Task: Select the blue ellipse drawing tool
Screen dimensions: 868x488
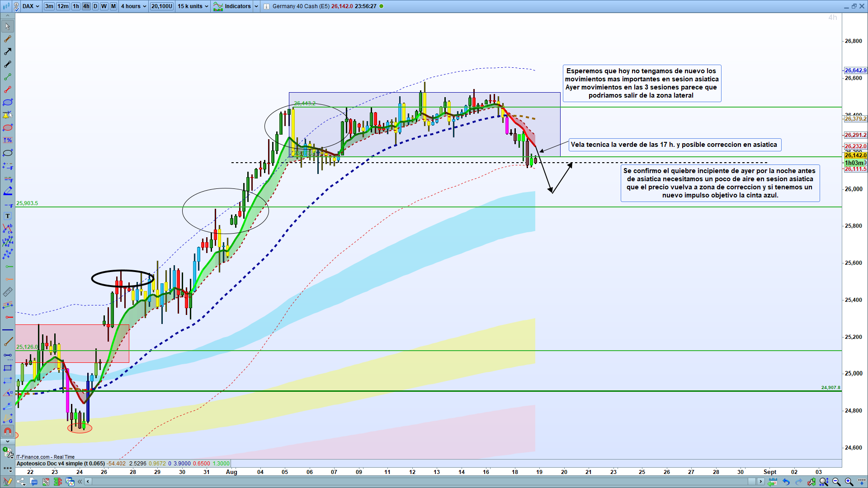Action: (x=8, y=102)
